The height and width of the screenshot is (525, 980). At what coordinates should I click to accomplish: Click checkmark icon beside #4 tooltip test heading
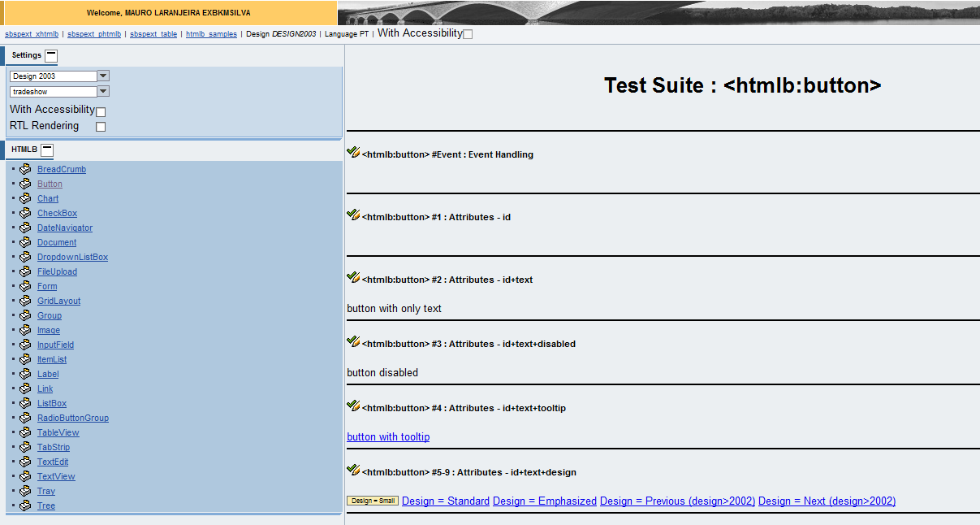click(353, 406)
